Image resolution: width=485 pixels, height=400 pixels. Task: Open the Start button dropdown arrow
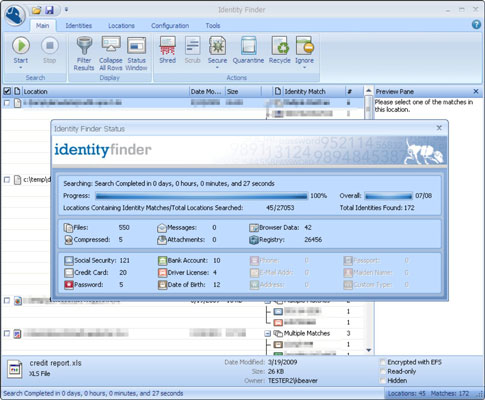tap(21, 68)
